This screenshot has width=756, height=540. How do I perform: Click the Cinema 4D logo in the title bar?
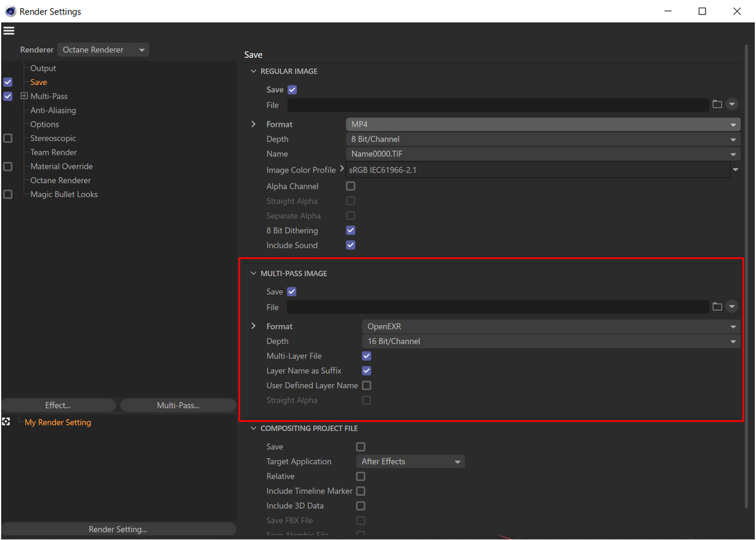11,11
